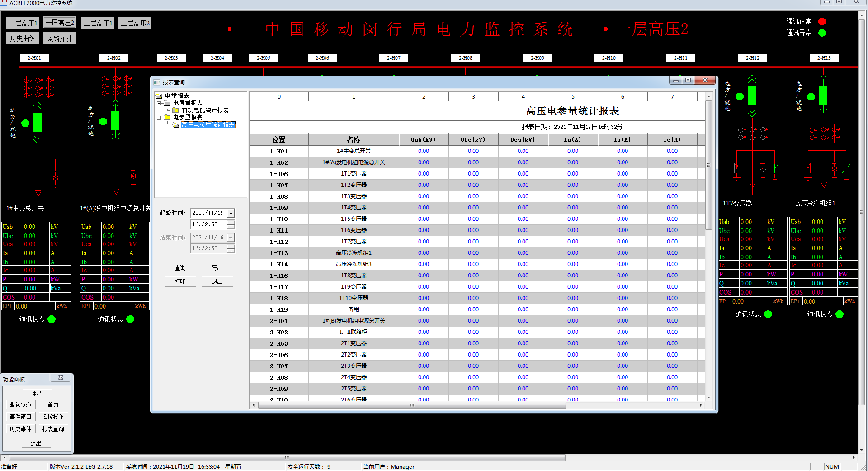Open the 历史曲线 page
868x471 pixels.
click(x=23, y=38)
